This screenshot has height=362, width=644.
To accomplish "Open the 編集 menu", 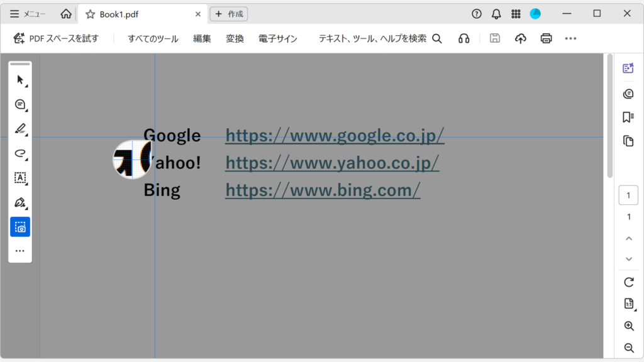I will pyautogui.click(x=202, y=38).
